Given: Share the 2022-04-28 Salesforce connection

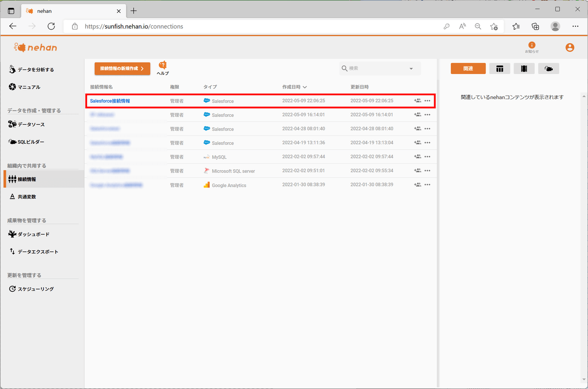Looking at the screenshot, I should tap(417, 129).
